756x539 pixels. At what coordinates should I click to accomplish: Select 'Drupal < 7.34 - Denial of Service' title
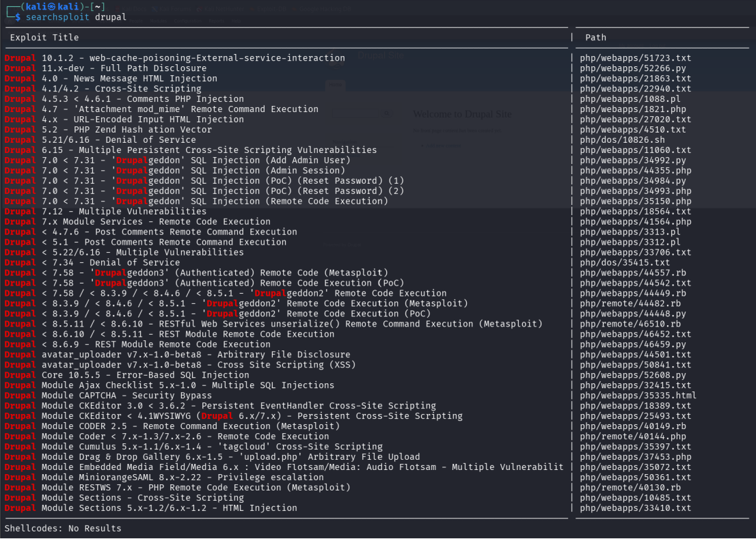[92, 262]
